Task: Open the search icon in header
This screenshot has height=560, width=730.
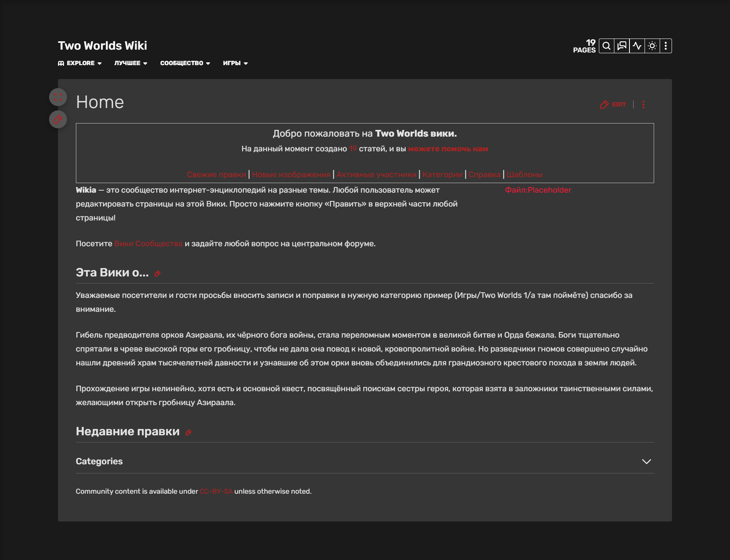Action: coord(606,46)
